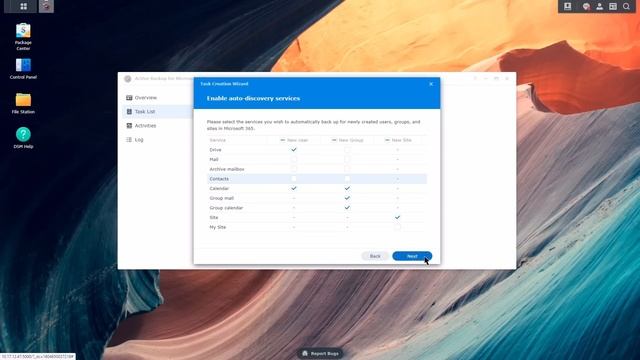Click the Service column header

[x=218, y=140]
